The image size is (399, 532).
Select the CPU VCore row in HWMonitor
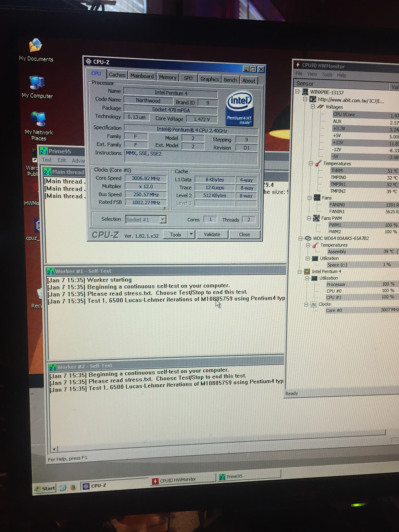(x=366, y=115)
